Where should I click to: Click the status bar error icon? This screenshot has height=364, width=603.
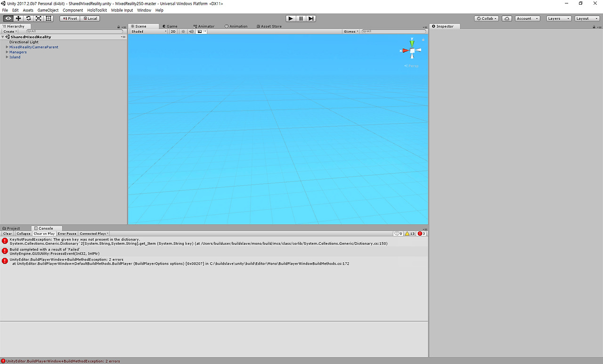pos(3,361)
